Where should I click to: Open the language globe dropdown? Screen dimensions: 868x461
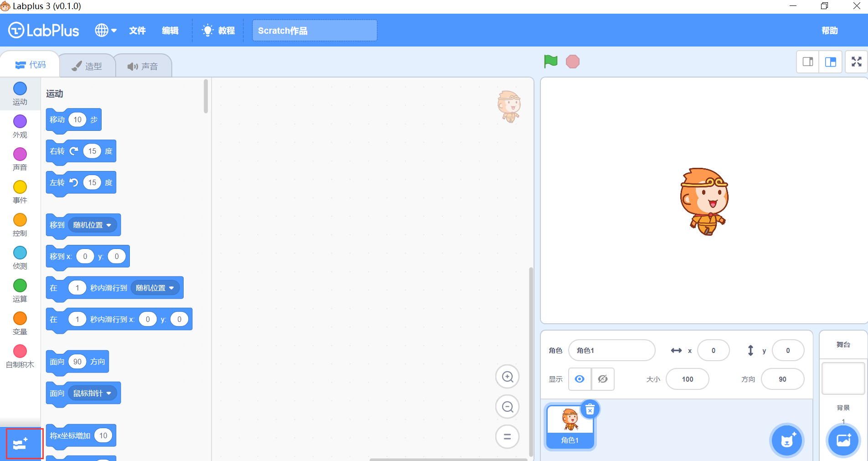click(x=106, y=31)
